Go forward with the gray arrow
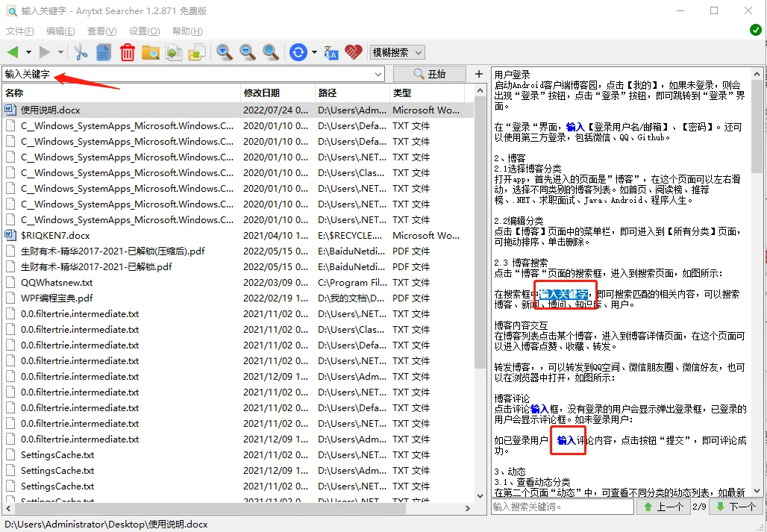 point(45,51)
